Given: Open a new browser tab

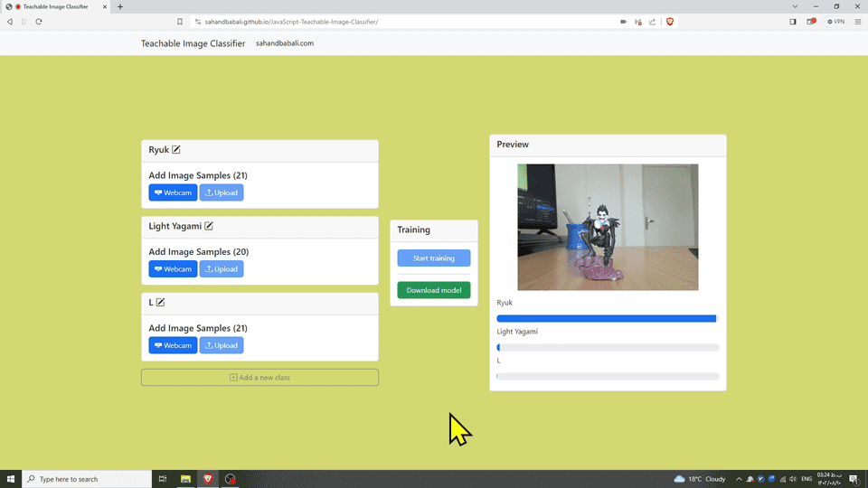Looking at the screenshot, I should click(120, 6).
